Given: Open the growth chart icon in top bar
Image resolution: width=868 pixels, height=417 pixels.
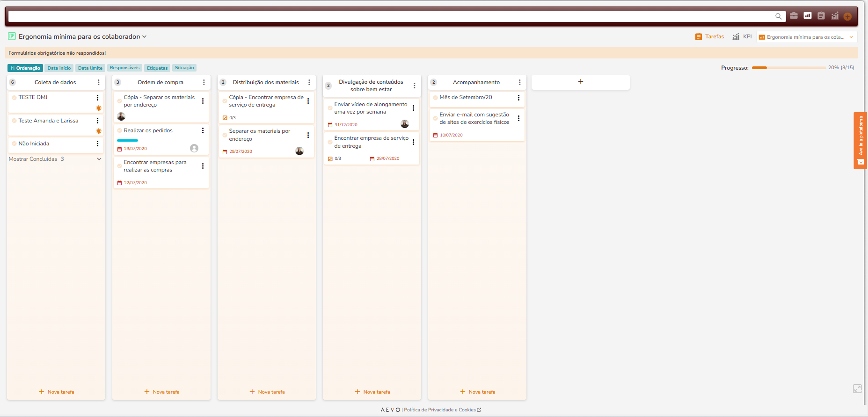Looking at the screenshot, I should (x=835, y=15).
